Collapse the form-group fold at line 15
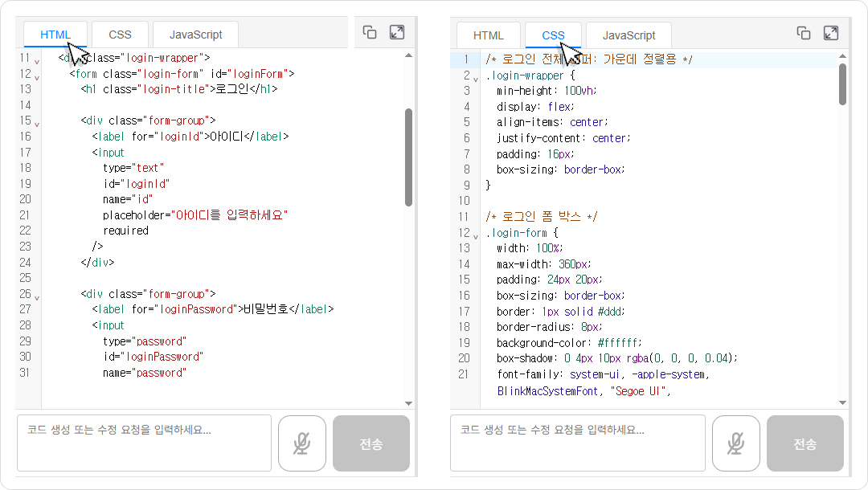This screenshot has width=868, height=490. (36, 125)
